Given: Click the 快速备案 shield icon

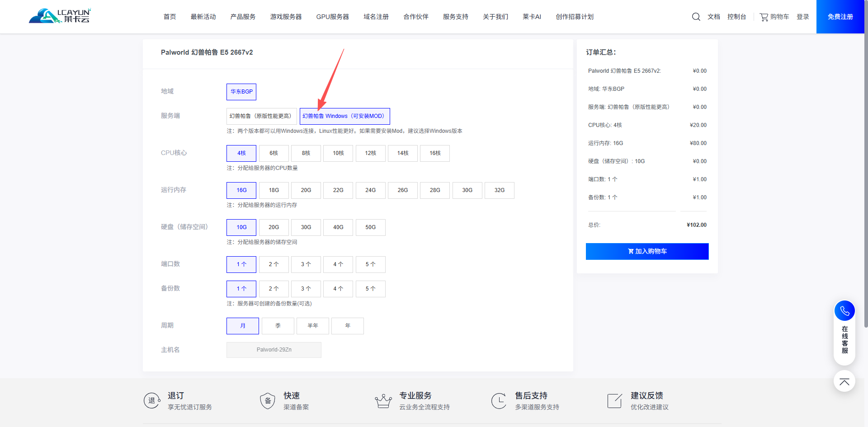Looking at the screenshot, I should click(x=268, y=400).
